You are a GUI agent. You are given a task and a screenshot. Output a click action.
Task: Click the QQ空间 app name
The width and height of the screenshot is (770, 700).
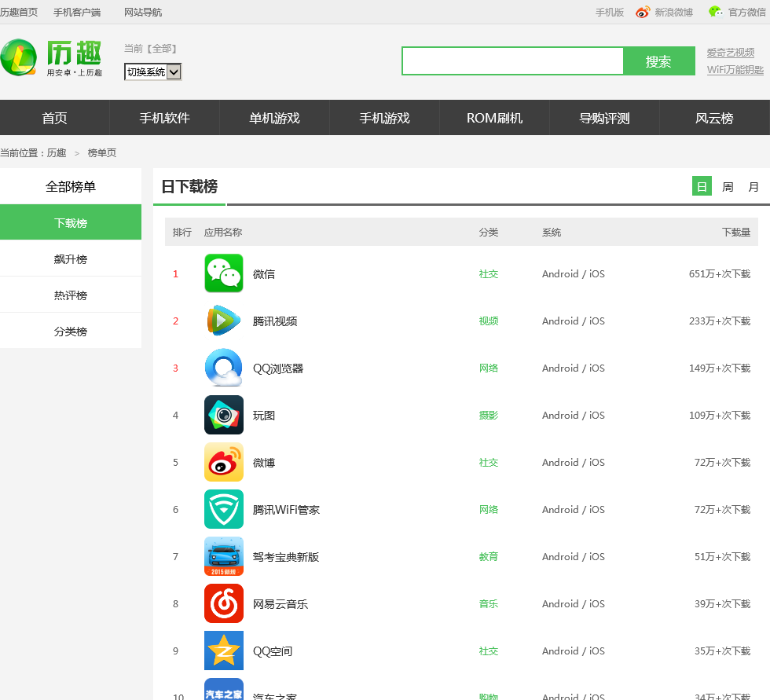pos(273,651)
